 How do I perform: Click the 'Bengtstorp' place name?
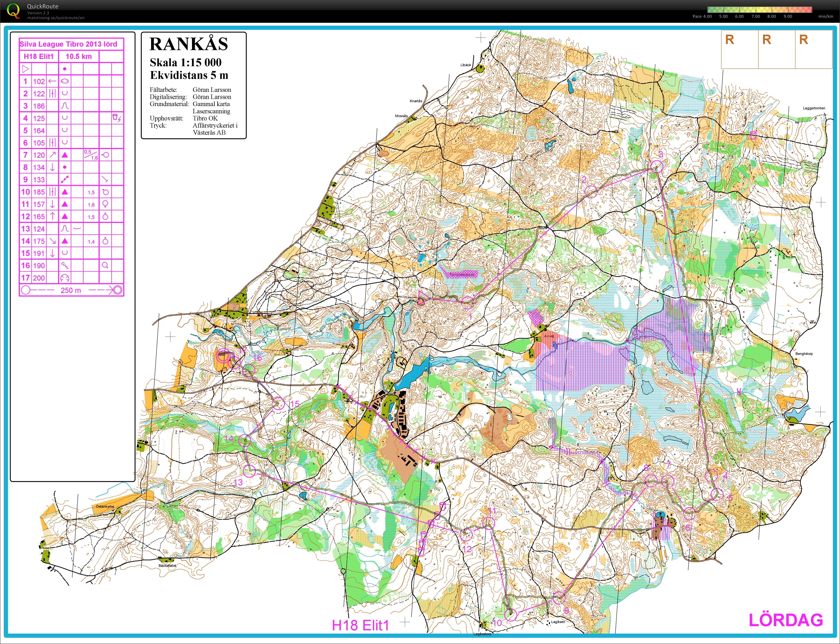pyautogui.click(x=804, y=354)
